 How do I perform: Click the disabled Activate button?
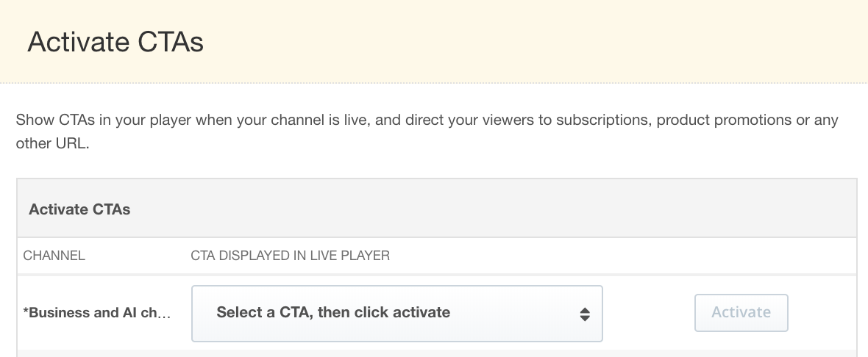click(x=741, y=313)
